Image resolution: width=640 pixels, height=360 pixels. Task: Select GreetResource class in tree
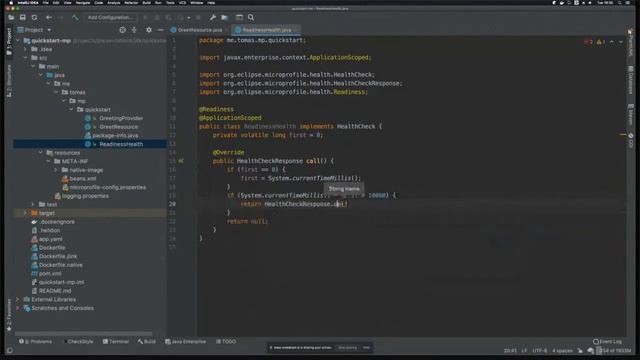[118, 127]
